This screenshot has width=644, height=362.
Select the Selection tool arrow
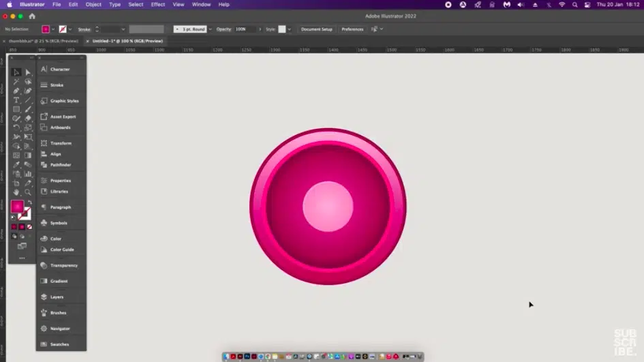tap(16, 72)
